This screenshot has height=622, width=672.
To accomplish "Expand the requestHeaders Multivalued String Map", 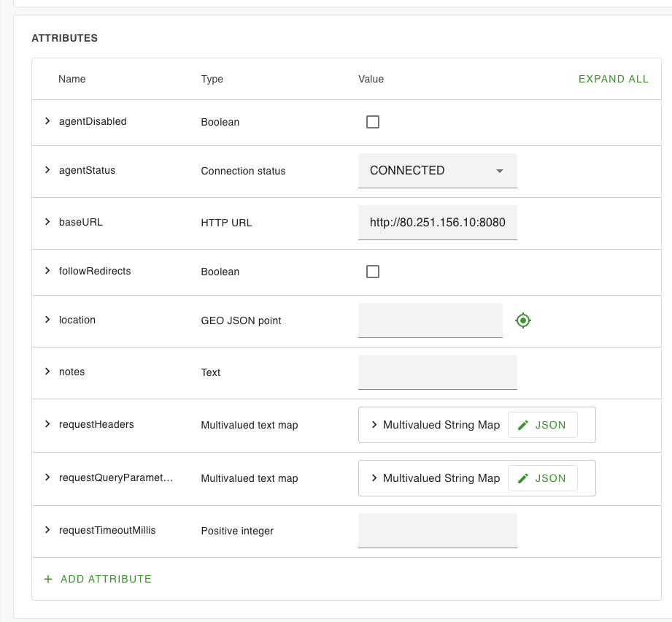I will [374, 425].
